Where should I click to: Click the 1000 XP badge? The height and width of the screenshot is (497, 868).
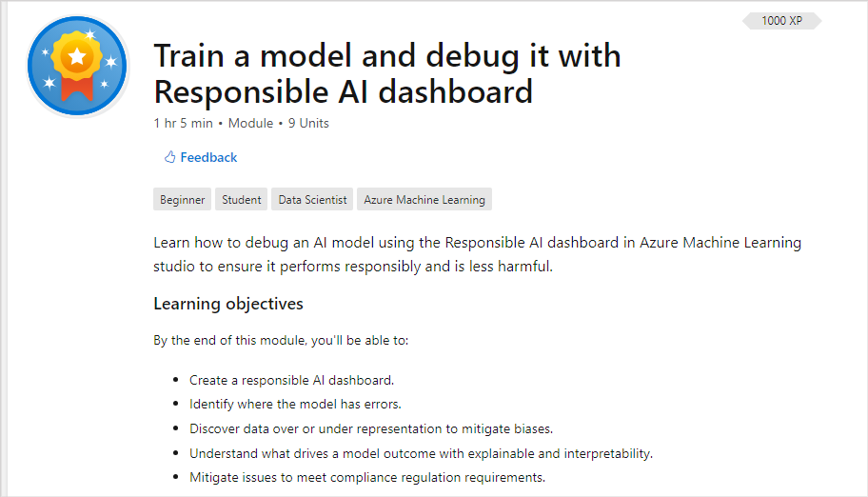coord(781,21)
